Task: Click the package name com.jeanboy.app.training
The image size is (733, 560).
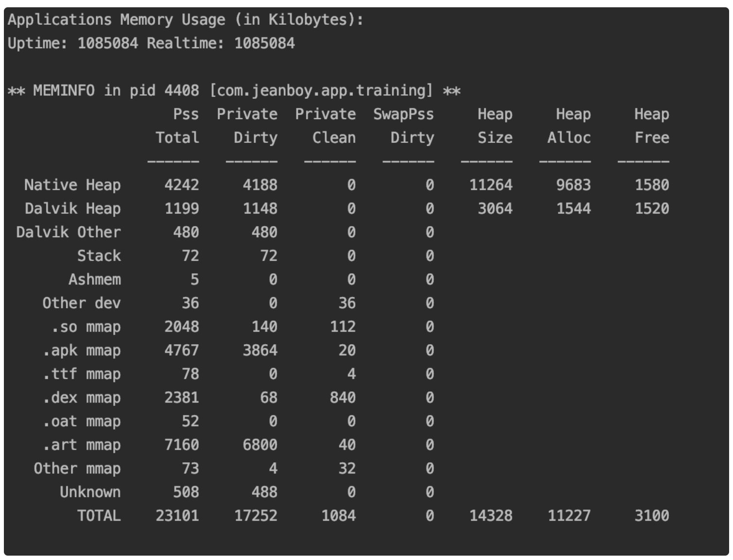Action: pyautogui.click(x=321, y=91)
